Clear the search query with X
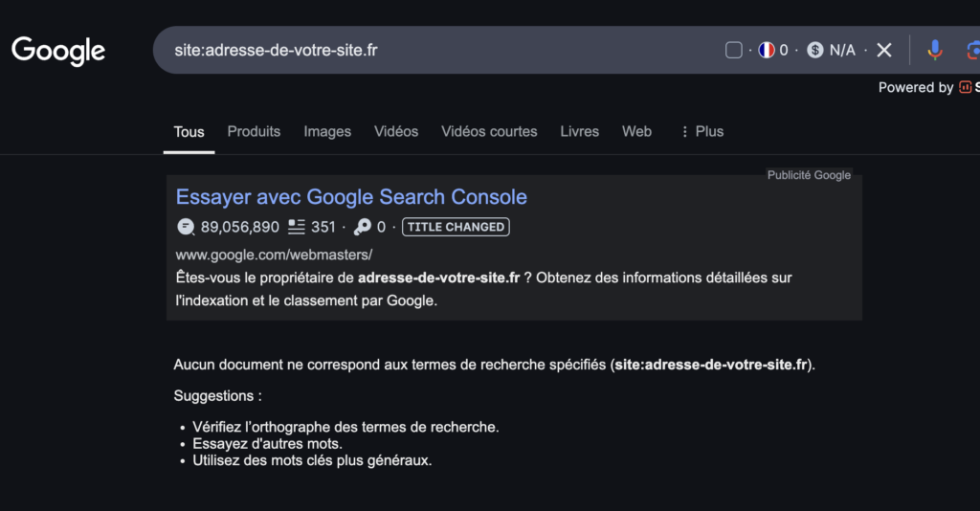Screen dimensions: 980x511 click(x=883, y=50)
